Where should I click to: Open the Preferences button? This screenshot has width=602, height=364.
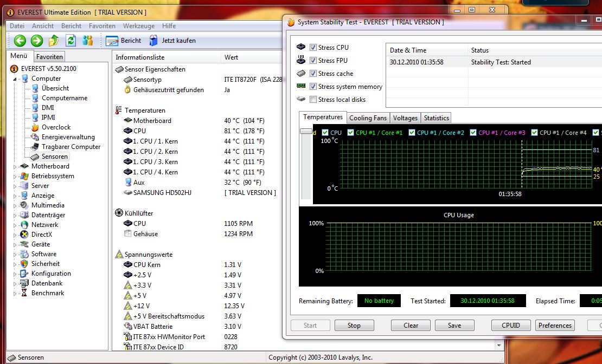pos(555,325)
